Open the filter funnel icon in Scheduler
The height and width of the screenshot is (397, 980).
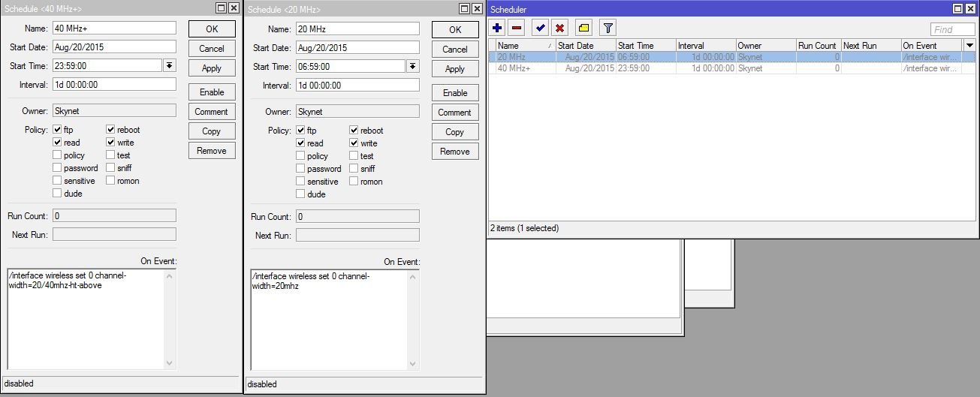(608, 29)
